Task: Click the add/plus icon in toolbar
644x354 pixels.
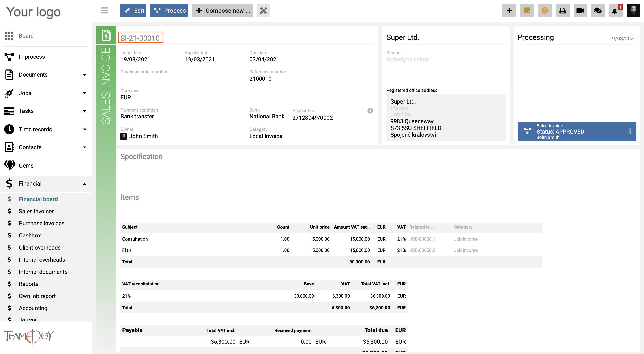Action: [509, 11]
